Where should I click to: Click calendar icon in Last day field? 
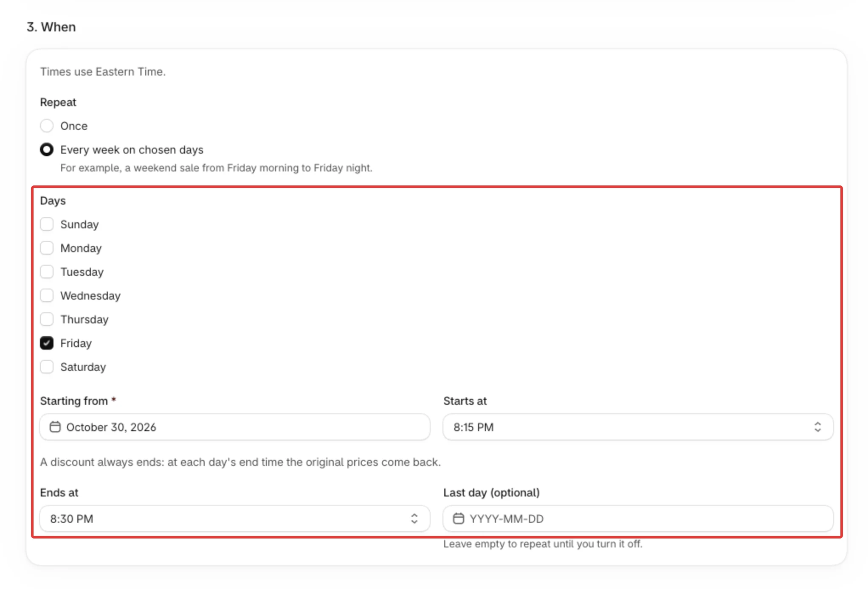point(459,519)
